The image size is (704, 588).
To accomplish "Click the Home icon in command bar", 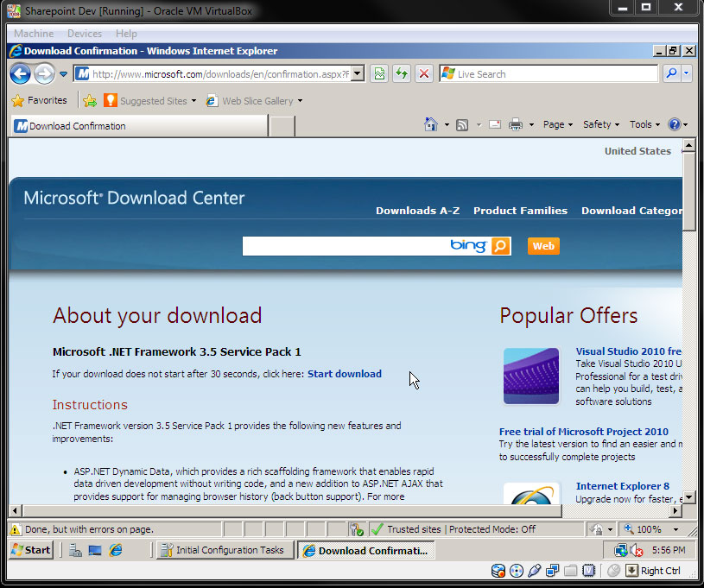I will [x=430, y=124].
